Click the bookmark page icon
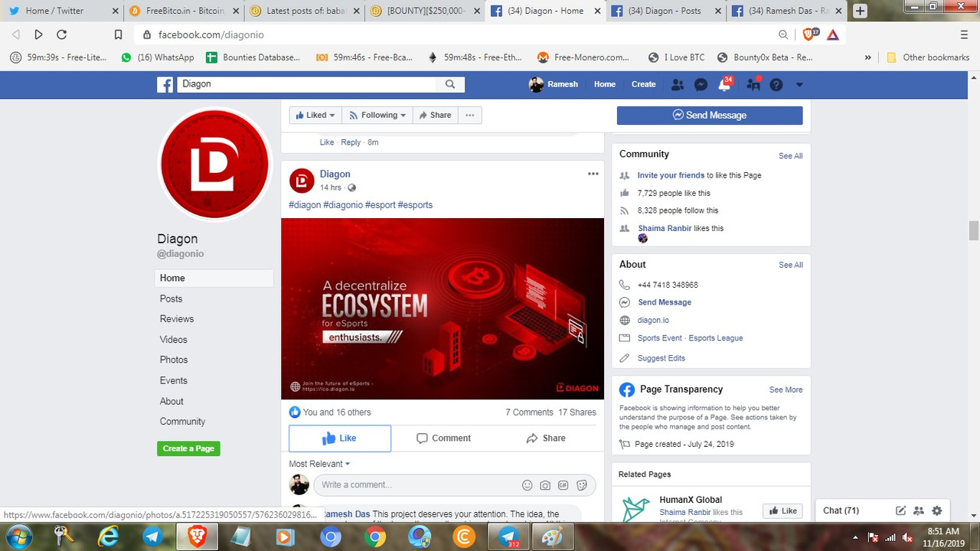Screen dimensions: 980x551 pyautogui.click(x=118, y=34)
